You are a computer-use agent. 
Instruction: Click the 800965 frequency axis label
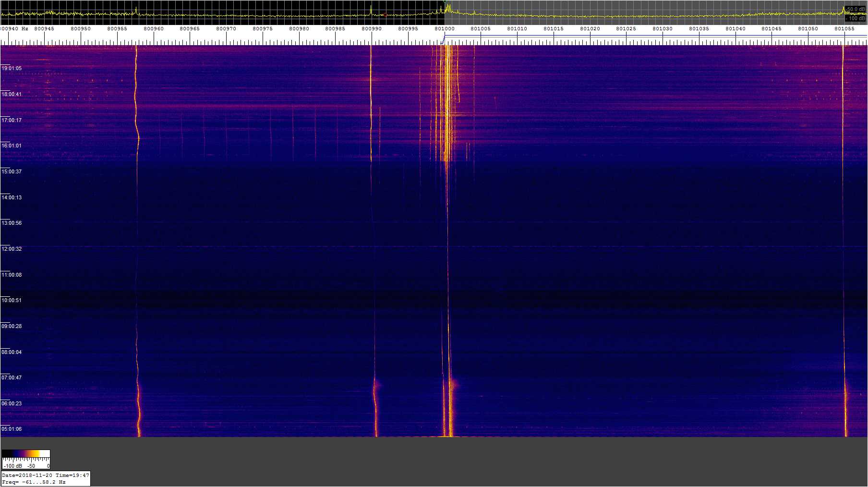tap(190, 29)
